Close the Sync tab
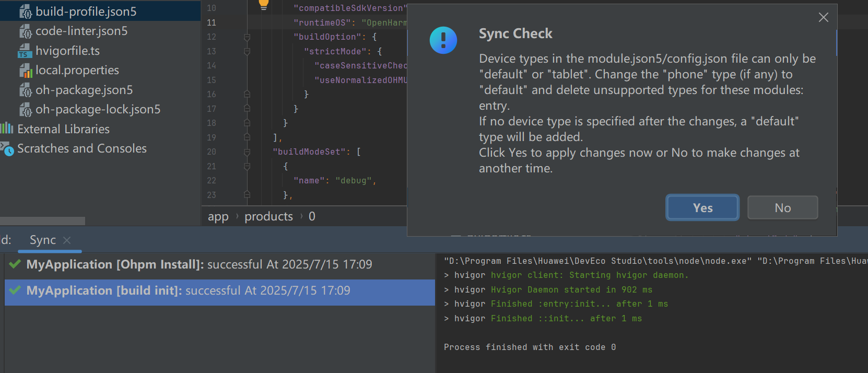 pos(67,240)
